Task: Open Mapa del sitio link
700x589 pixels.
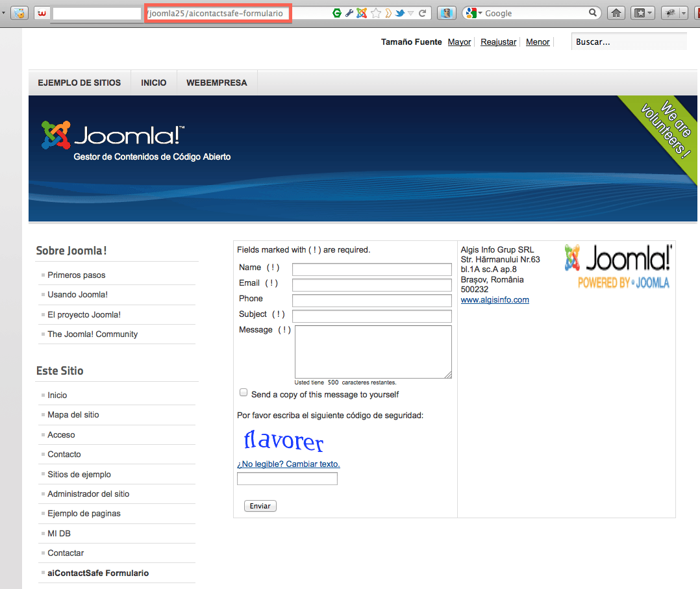Action: click(x=73, y=415)
